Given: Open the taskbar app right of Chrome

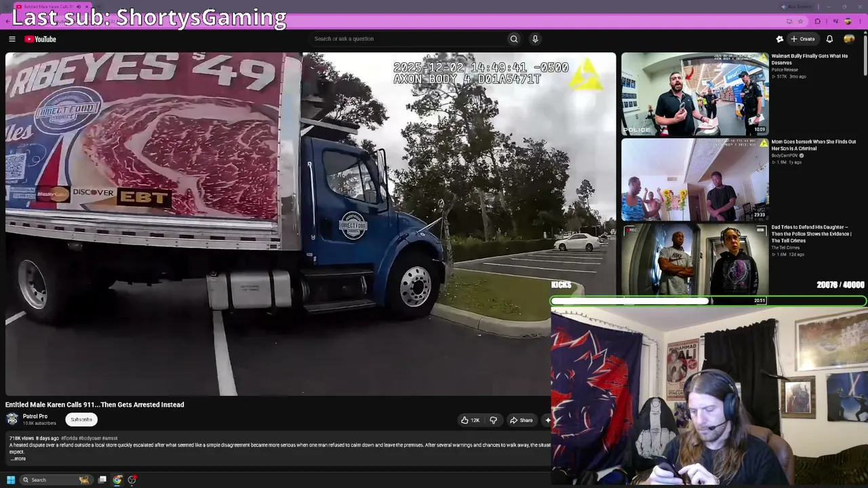Looking at the screenshot, I should tap(132, 480).
